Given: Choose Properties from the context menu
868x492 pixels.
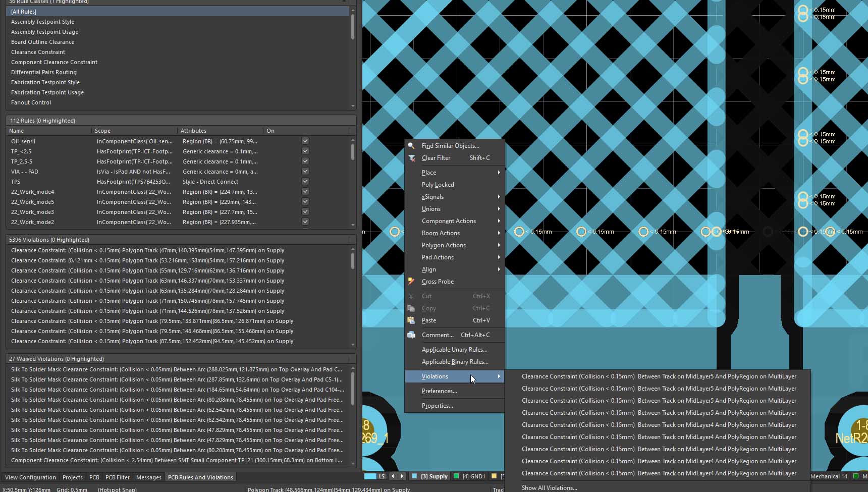Looking at the screenshot, I should (x=438, y=406).
